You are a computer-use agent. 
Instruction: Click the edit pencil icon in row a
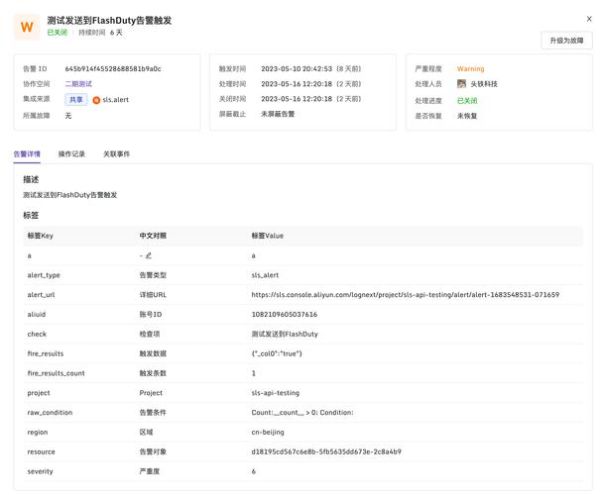point(148,256)
